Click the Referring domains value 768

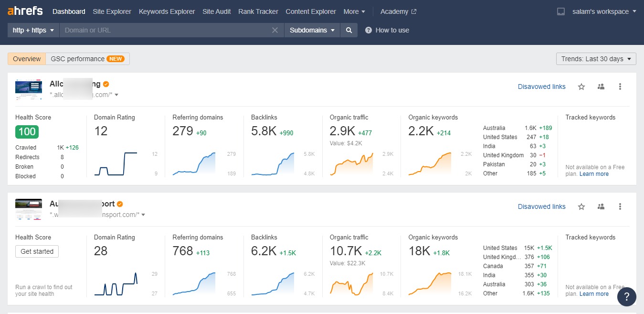coord(183,251)
